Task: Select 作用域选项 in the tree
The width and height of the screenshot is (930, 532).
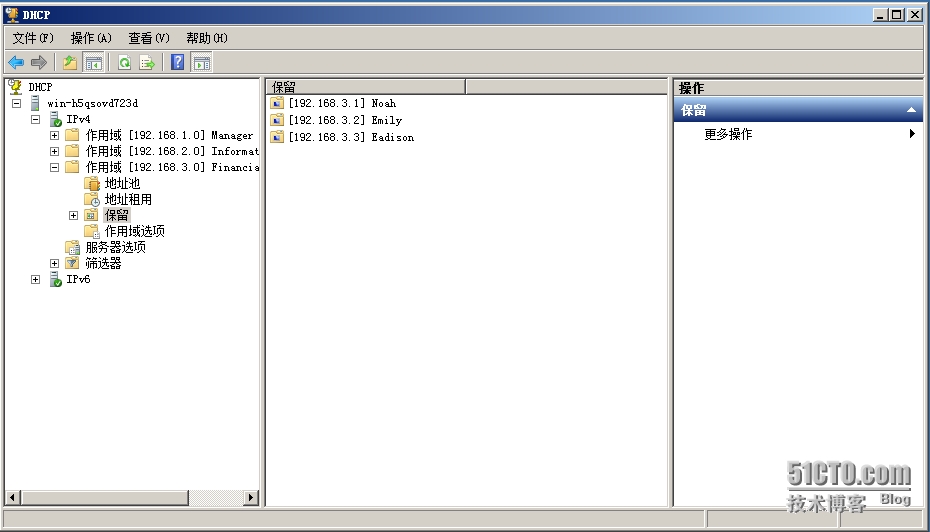Action: [x=135, y=231]
